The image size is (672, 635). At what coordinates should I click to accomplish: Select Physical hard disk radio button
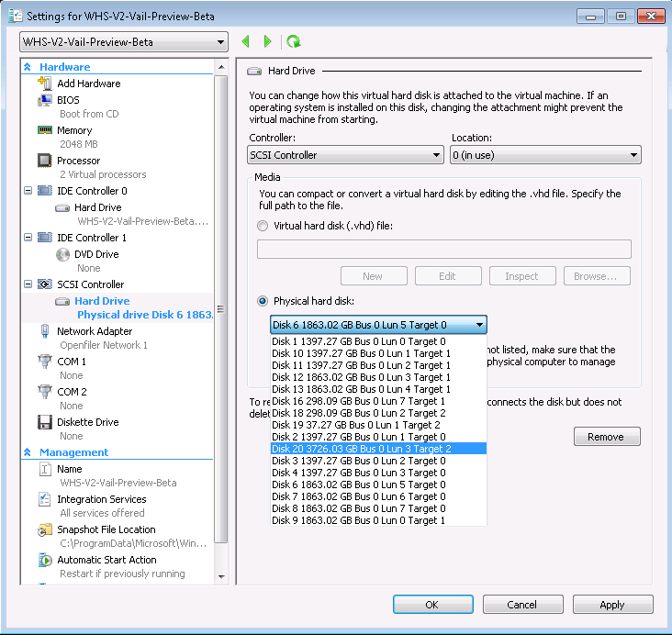tap(263, 301)
